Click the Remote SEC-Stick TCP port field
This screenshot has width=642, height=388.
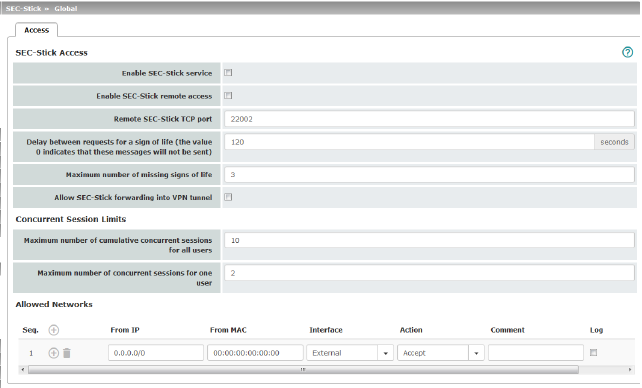[x=430, y=119]
